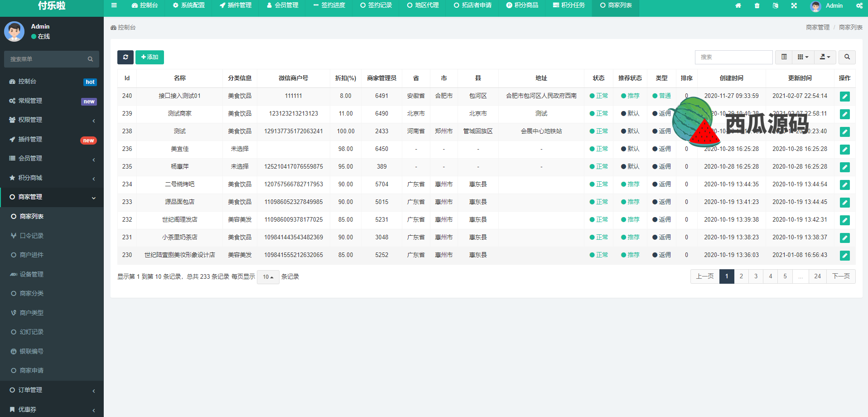The width and height of the screenshot is (868, 417).
Task: Edit row 235 with pencil icon
Action: coord(845,167)
